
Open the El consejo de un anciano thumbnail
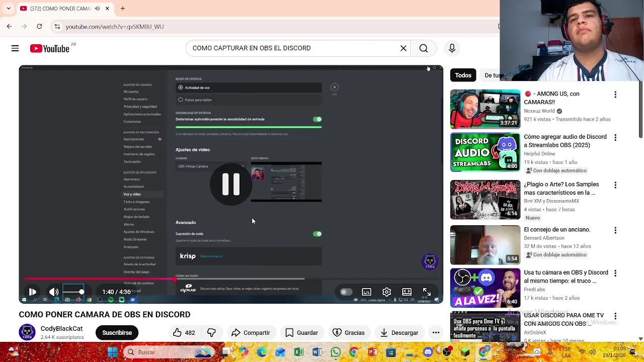pyautogui.click(x=485, y=245)
